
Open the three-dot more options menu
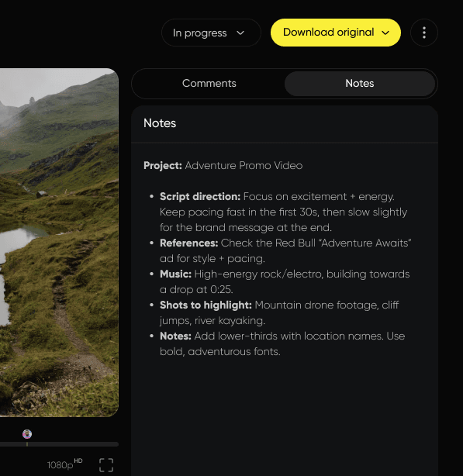coord(423,33)
